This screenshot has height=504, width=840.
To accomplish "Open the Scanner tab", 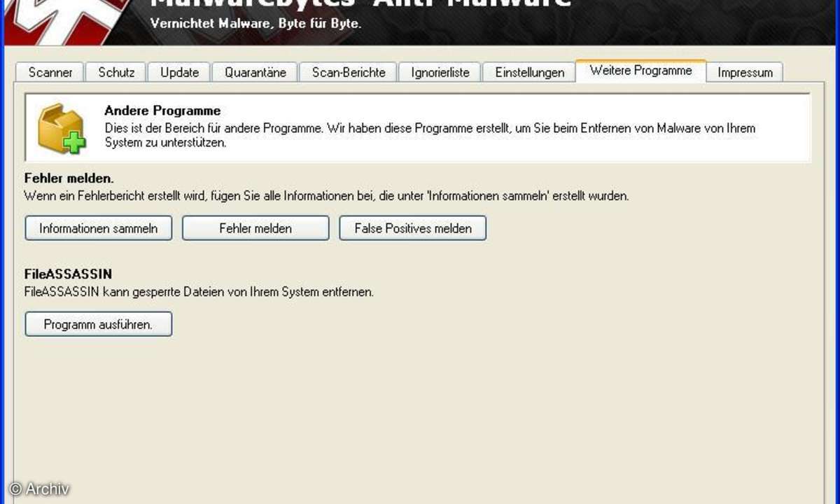I will click(x=50, y=73).
